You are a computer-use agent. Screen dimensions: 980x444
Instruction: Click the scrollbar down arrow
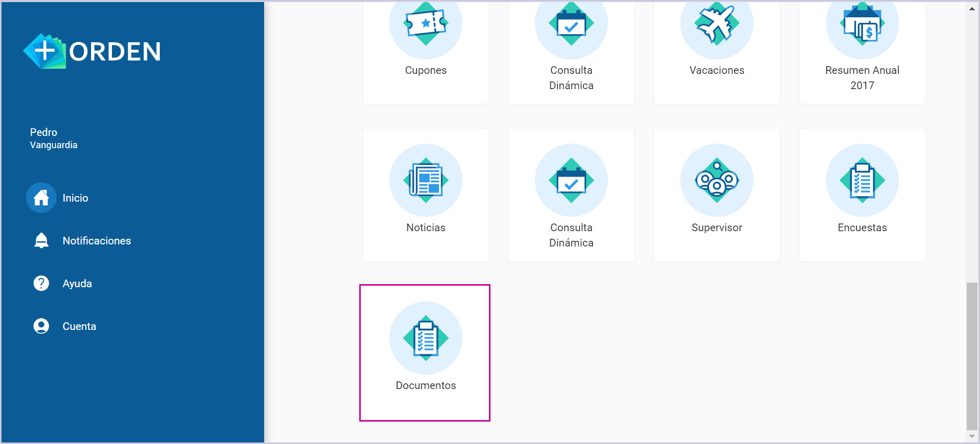tap(972, 436)
